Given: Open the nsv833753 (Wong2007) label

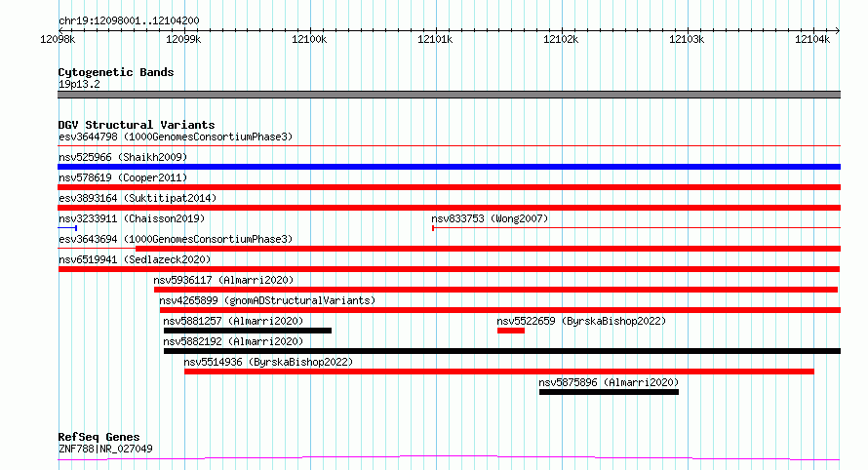Looking at the screenshot, I should pos(490,218).
